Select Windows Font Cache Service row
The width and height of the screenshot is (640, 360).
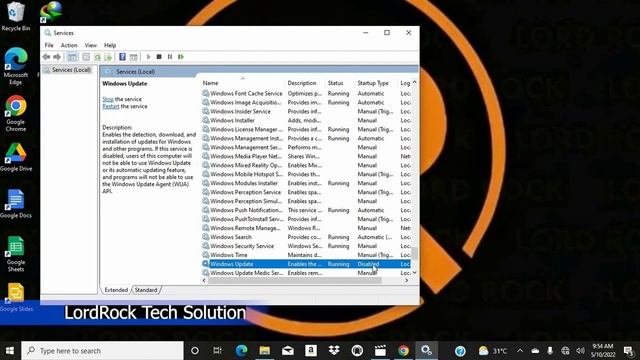click(306, 93)
